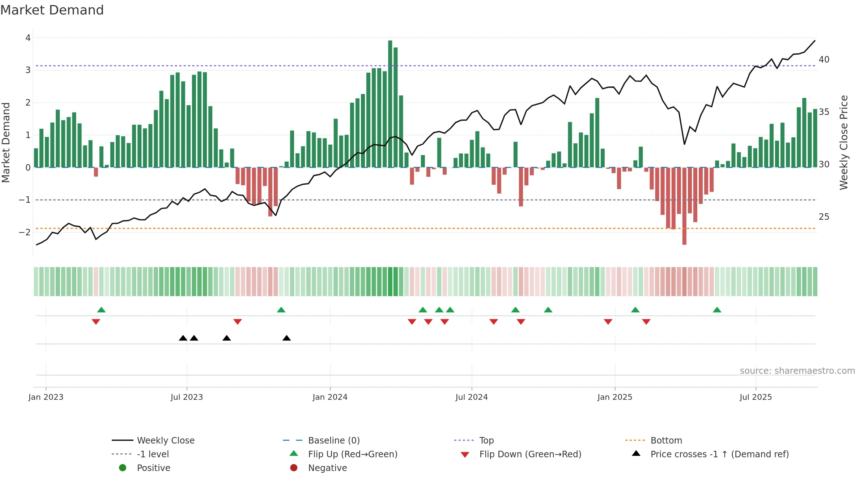
Task: Click red Flip Down triangle in December 2024
Action: coord(608,322)
